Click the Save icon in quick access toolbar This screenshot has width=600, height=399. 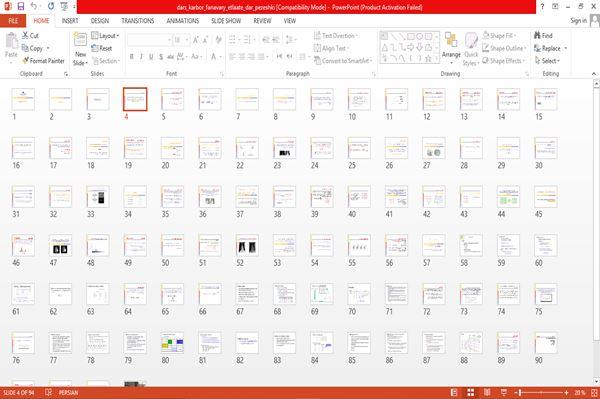(21, 6)
